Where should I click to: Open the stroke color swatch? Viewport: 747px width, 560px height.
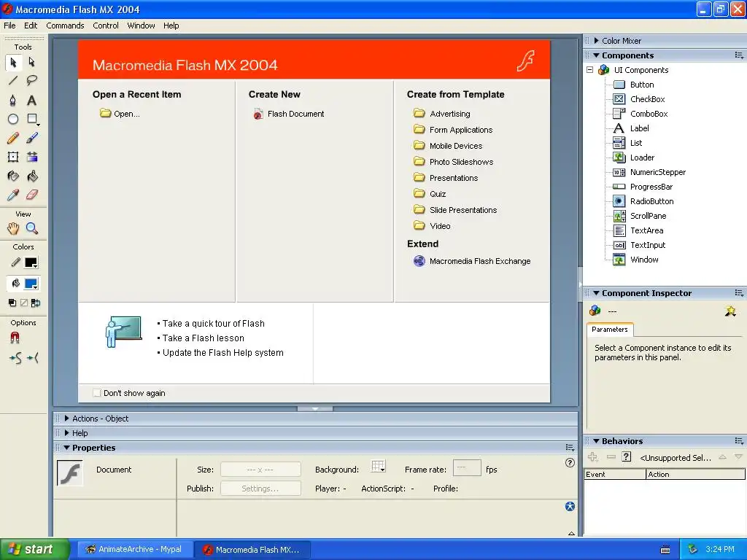31,262
